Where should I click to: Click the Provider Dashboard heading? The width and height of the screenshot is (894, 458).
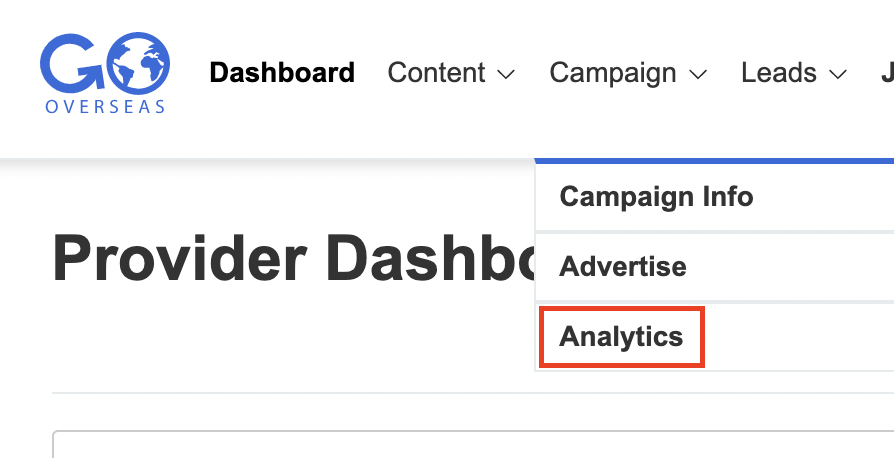294,258
